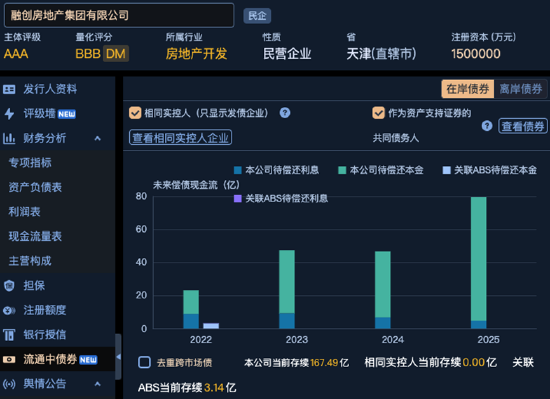Click the company name search field

click(119, 15)
